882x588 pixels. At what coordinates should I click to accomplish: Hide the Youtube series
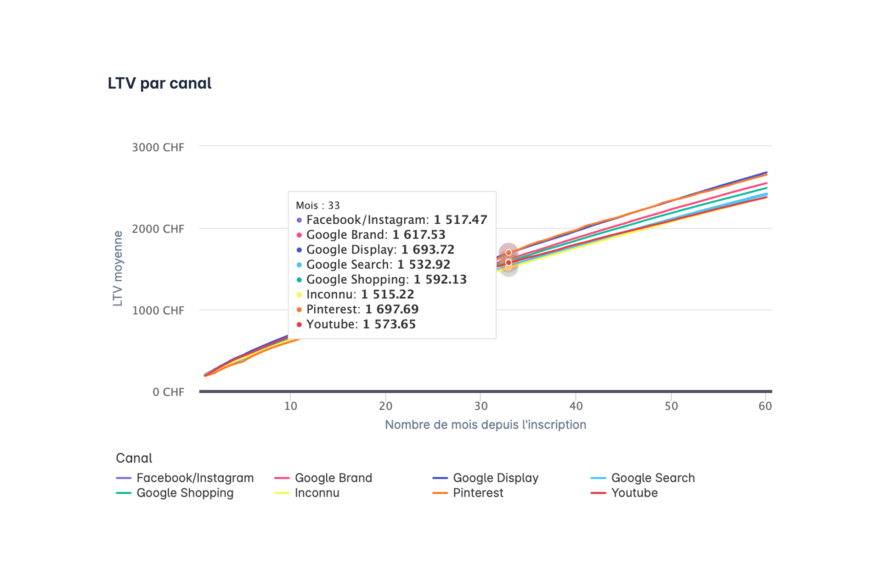624,493
